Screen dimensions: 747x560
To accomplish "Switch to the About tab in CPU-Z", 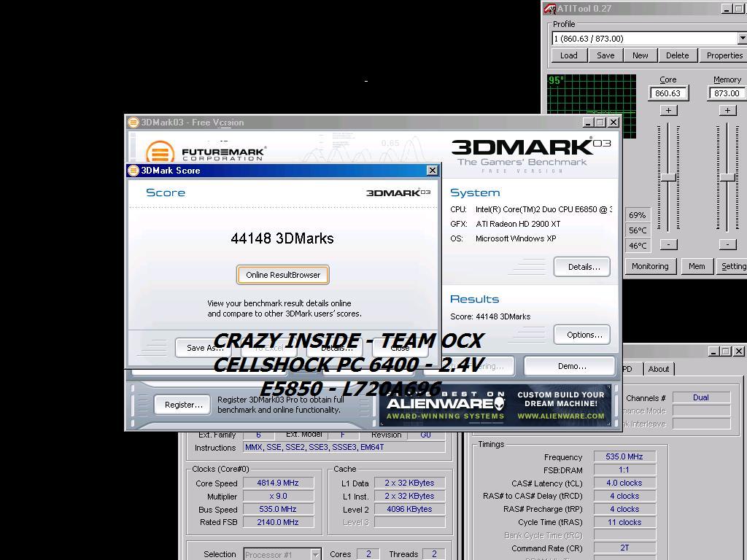I will (659, 369).
